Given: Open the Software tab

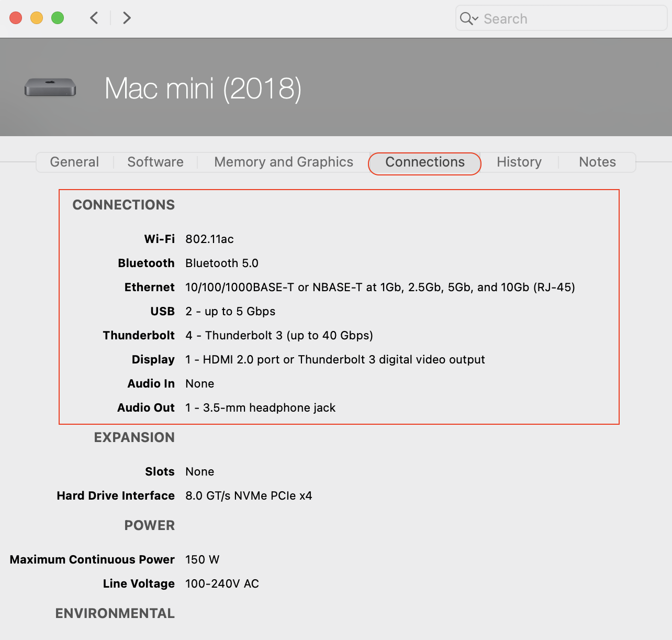Looking at the screenshot, I should coord(155,162).
